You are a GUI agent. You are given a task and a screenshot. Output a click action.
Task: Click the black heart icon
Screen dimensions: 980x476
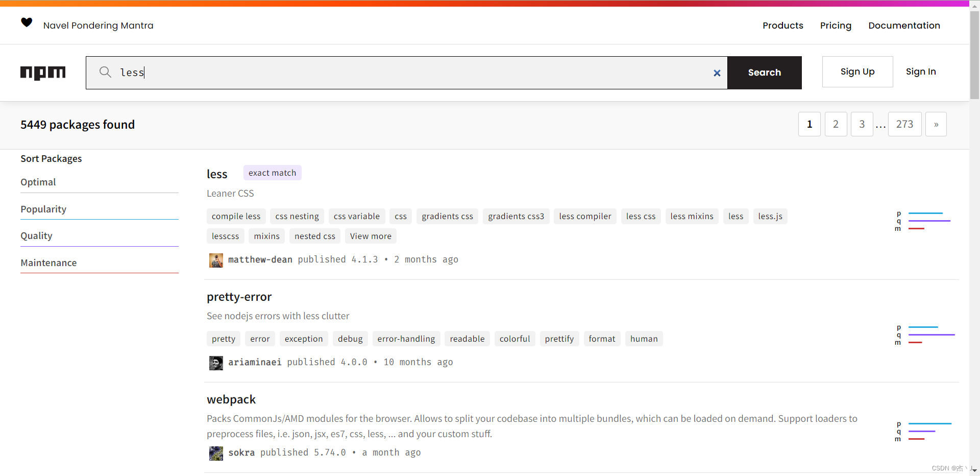click(x=27, y=22)
